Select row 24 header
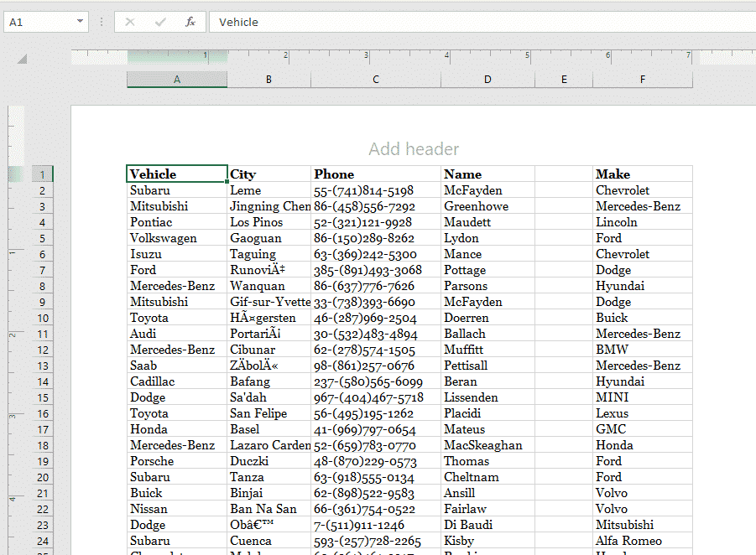 coord(43,541)
